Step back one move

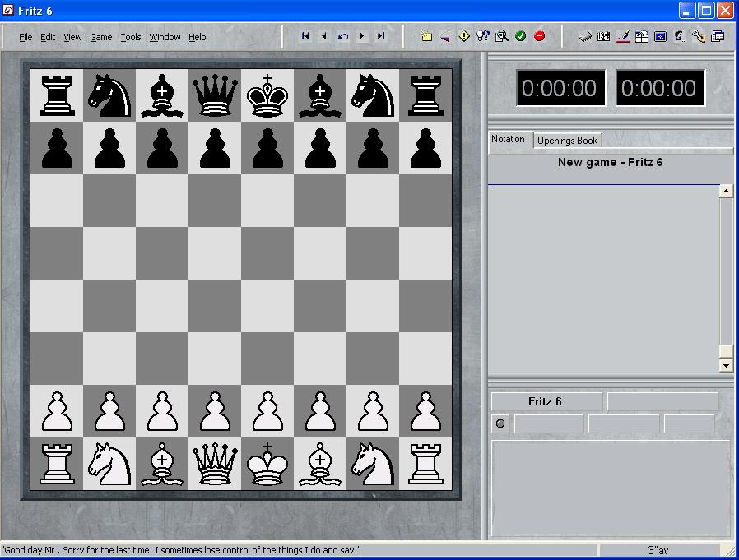pos(324,36)
